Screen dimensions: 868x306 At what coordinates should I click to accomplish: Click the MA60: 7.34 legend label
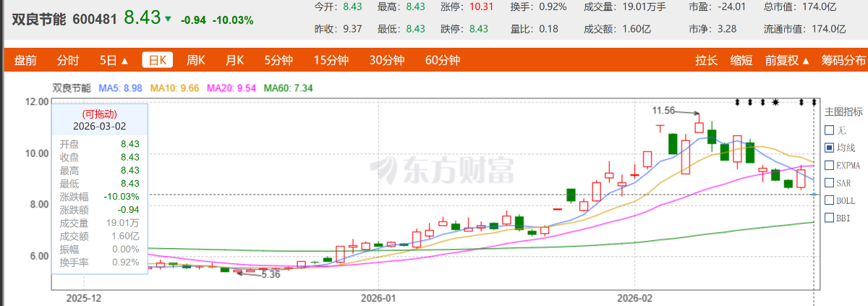(288, 88)
